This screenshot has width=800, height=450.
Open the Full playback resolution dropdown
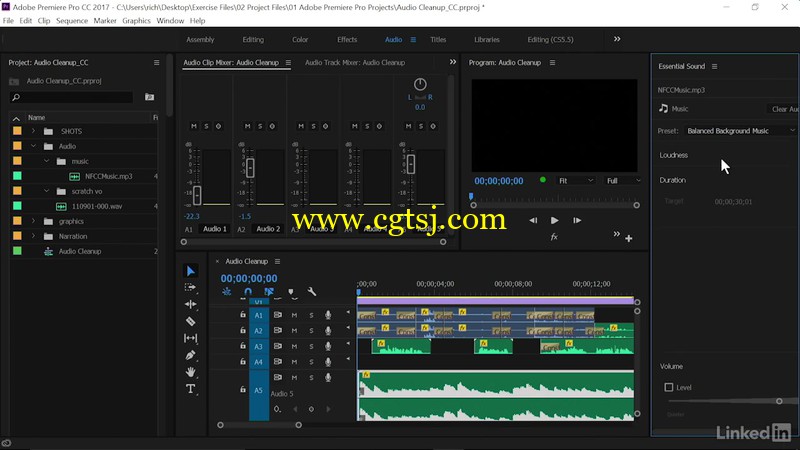coord(622,181)
